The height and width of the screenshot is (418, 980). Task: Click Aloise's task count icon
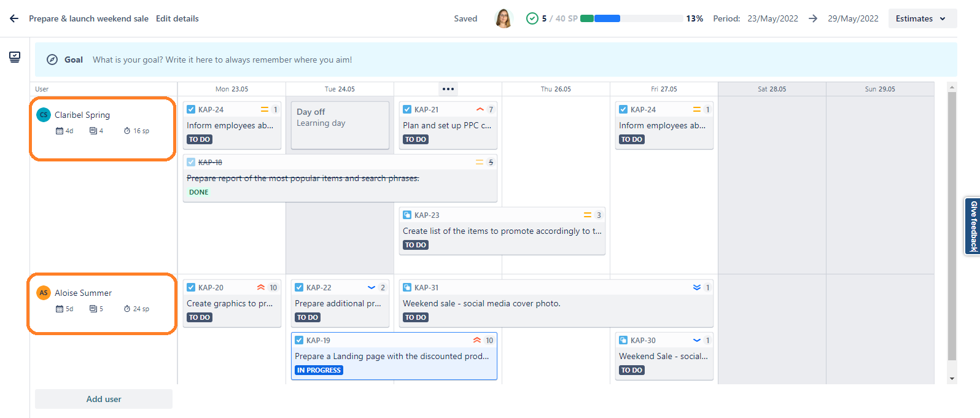(93, 309)
